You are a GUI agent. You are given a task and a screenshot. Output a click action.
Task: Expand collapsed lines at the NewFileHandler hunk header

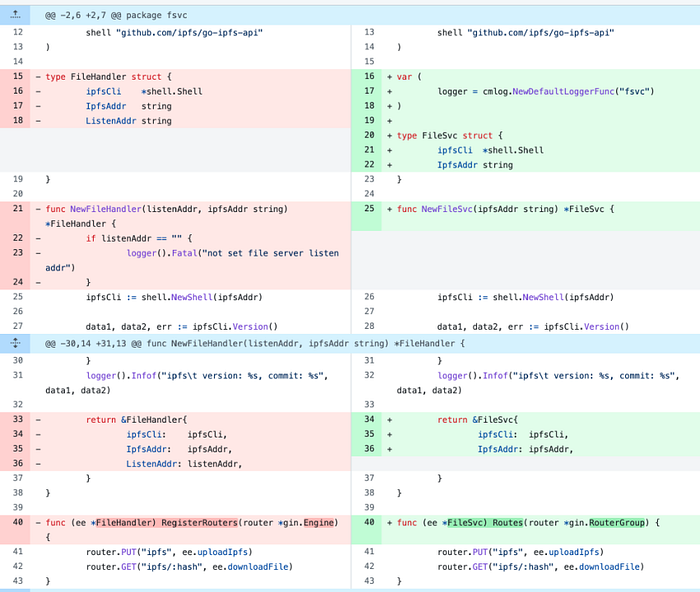click(x=15, y=343)
